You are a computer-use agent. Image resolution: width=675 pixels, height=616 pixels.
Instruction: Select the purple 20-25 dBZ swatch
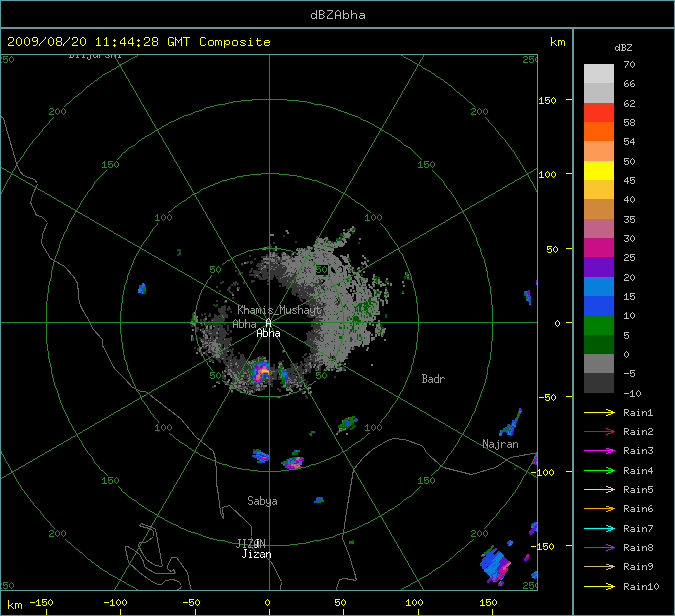pos(599,267)
